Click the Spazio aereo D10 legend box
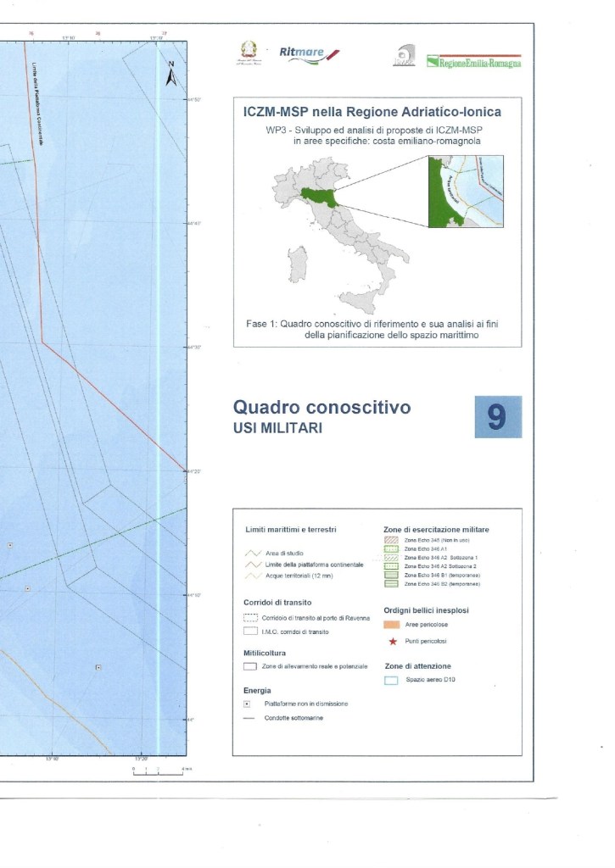The height and width of the screenshot is (868, 615). point(392,680)
